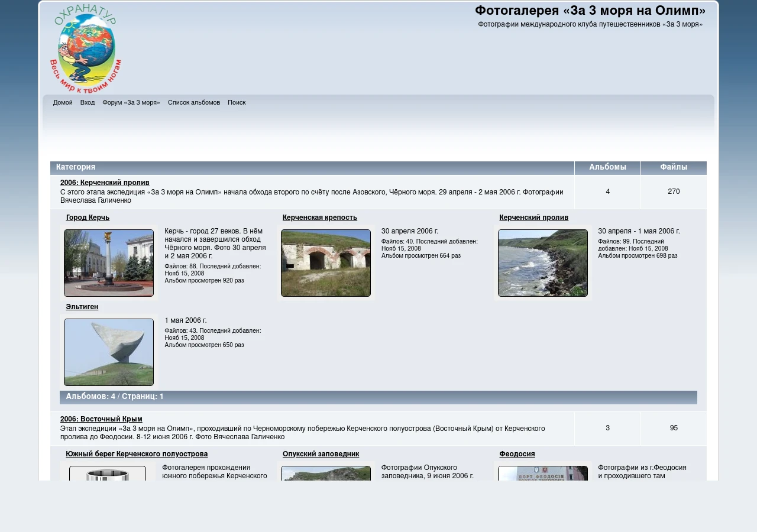Viewport: 757px width, 532px height.
Task: Open Список альбомов page
Action: 194,102
